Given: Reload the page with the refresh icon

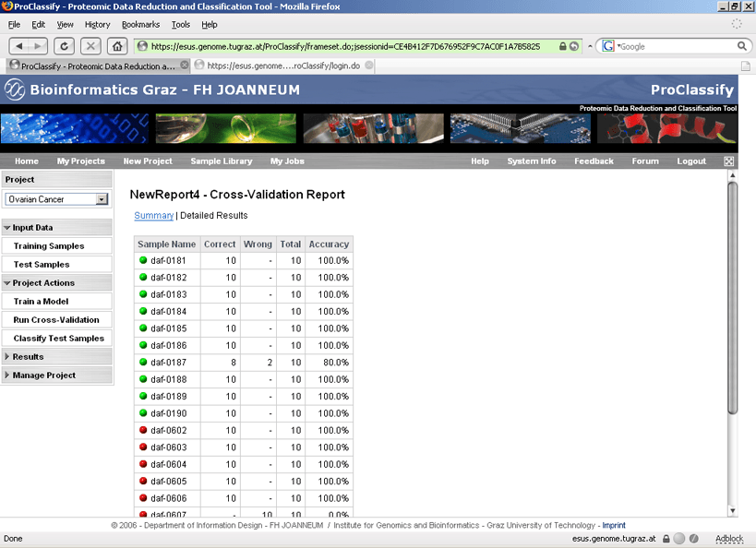Looking at the screenshot, I should coord(65,46).
